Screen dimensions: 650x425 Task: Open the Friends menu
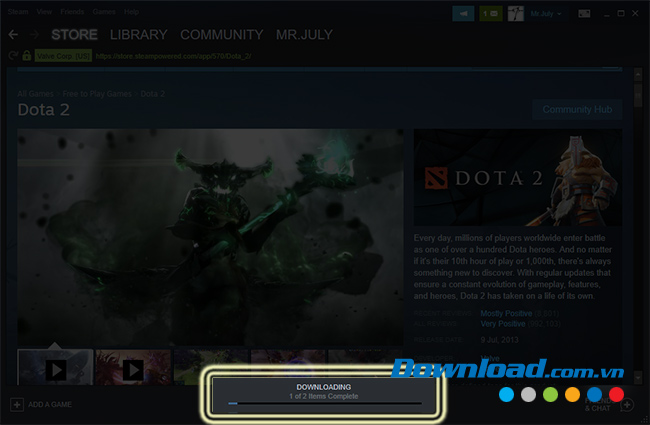click(72, 12)
